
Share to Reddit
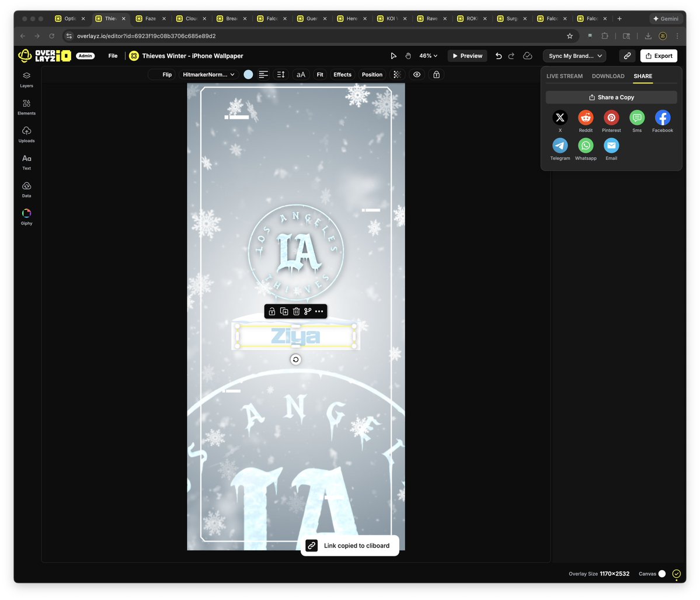[x=586, y=118]
